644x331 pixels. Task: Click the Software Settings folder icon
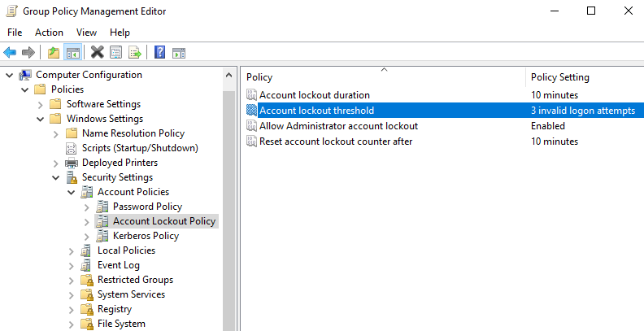pos(55,104)
